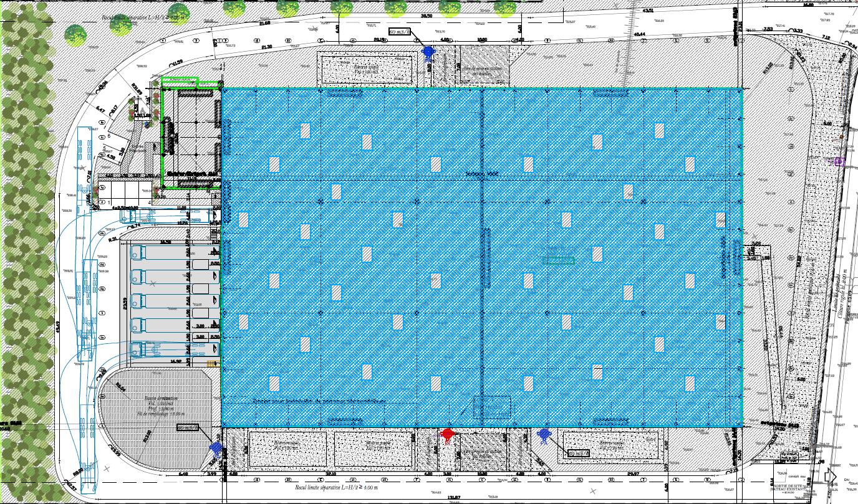The image size is (858, 504).
Task: Select the parking space numbered 6
Action: 108,136
